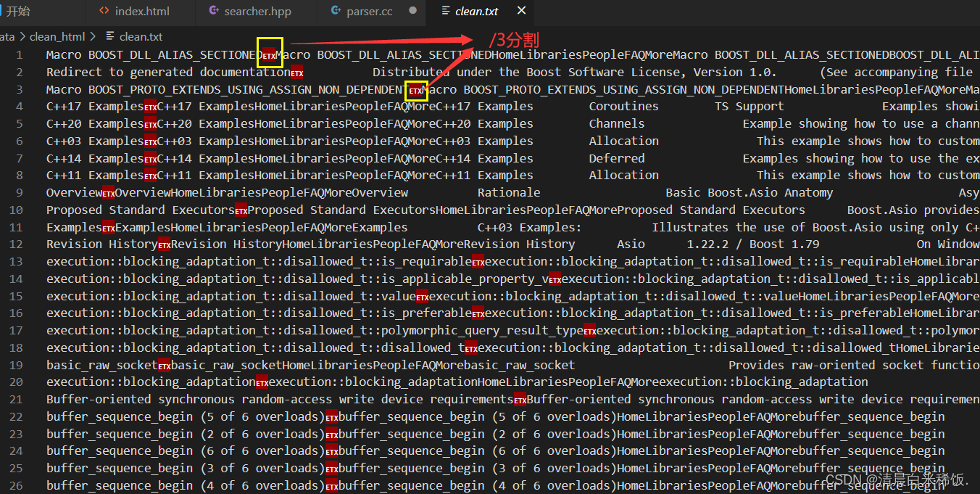Click the unsaved dot on parser.cc tab
The width and height of the screenshot is (980, 494).
[412, 11]
